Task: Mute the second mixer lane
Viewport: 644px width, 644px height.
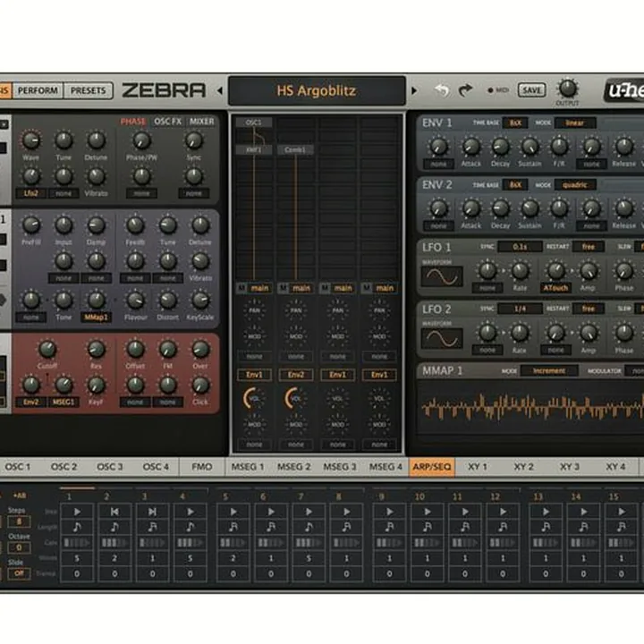Action: [x=283, y=288]
